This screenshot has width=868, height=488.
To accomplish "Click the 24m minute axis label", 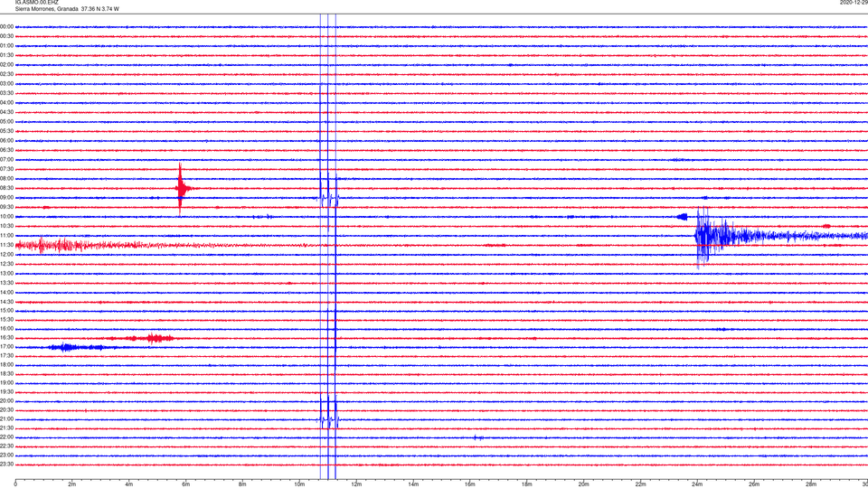I will tap(697, 484).
